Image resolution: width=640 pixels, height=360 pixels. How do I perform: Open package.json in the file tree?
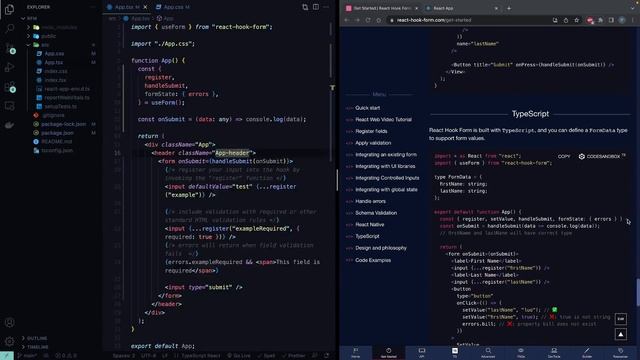[x=58, y=133]
